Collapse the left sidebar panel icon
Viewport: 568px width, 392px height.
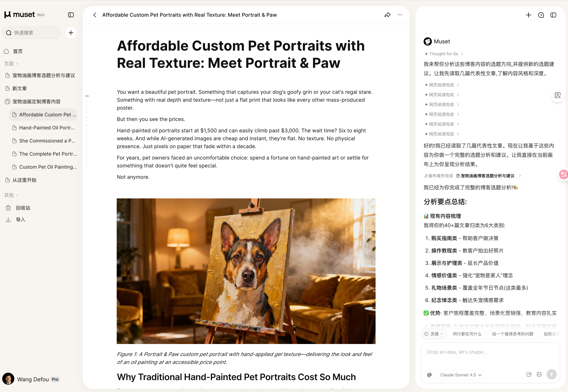point(71,15)
